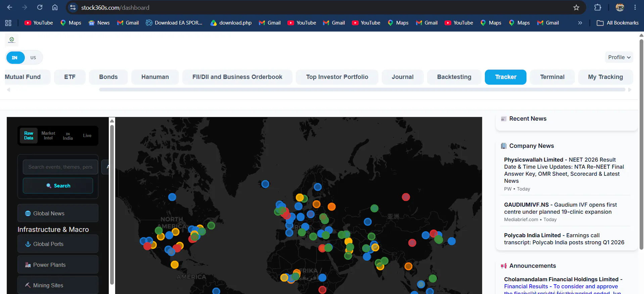Viewport: 644px width, 294px height.
Task: Click the browser back arrow
Action: click(9, 7)
